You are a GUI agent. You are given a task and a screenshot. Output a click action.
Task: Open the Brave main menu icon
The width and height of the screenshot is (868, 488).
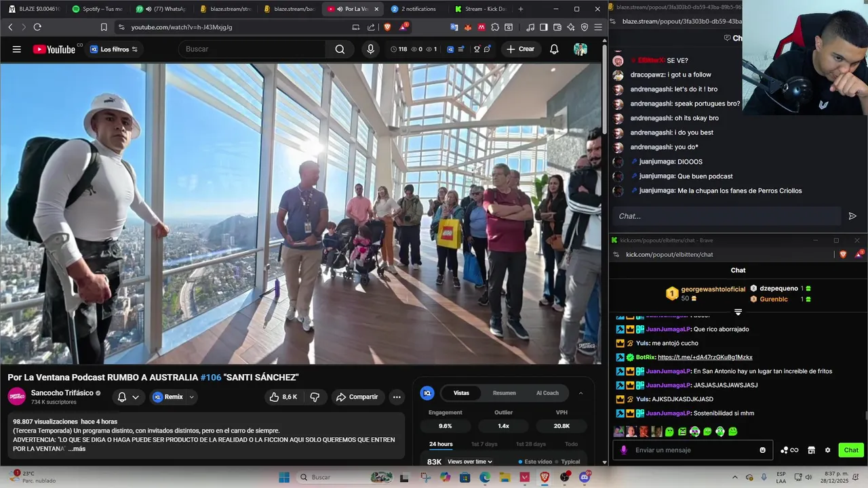click(x=598, y=27)
